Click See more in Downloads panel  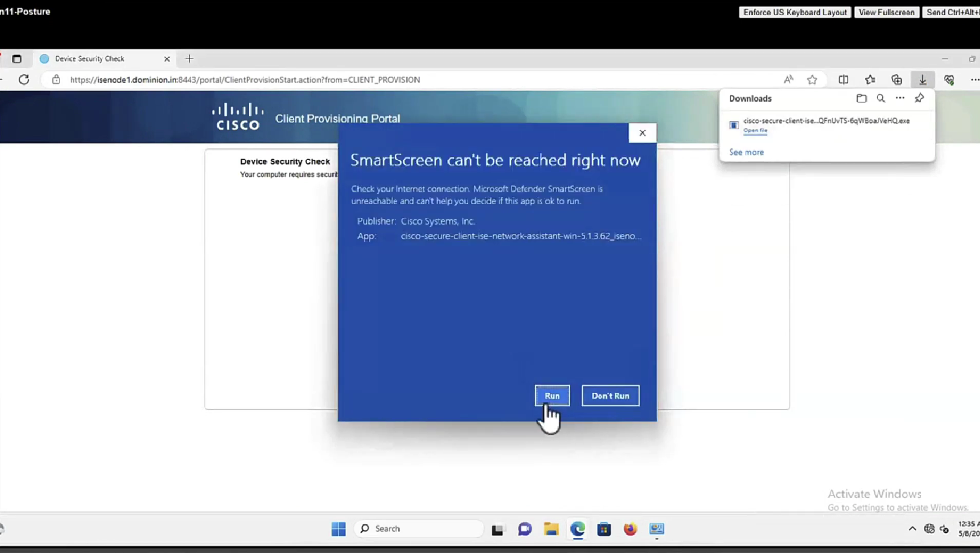[746, 152]
